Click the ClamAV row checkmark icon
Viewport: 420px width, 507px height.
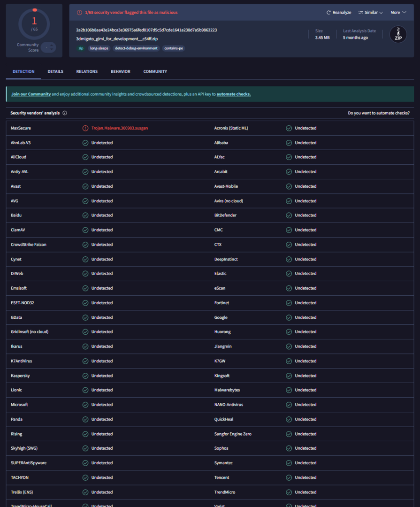pos(85,230)
